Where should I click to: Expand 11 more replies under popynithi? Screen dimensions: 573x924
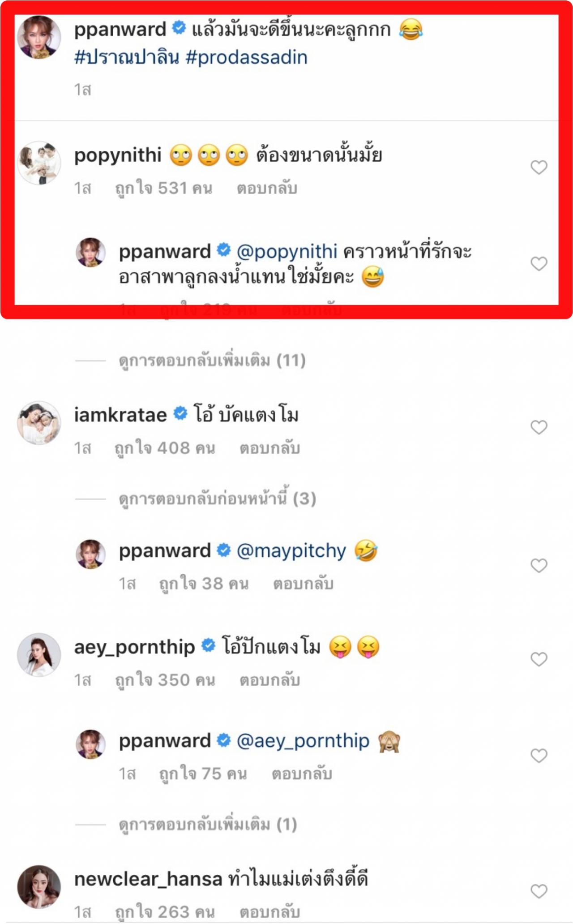click(x=212, y=361)
